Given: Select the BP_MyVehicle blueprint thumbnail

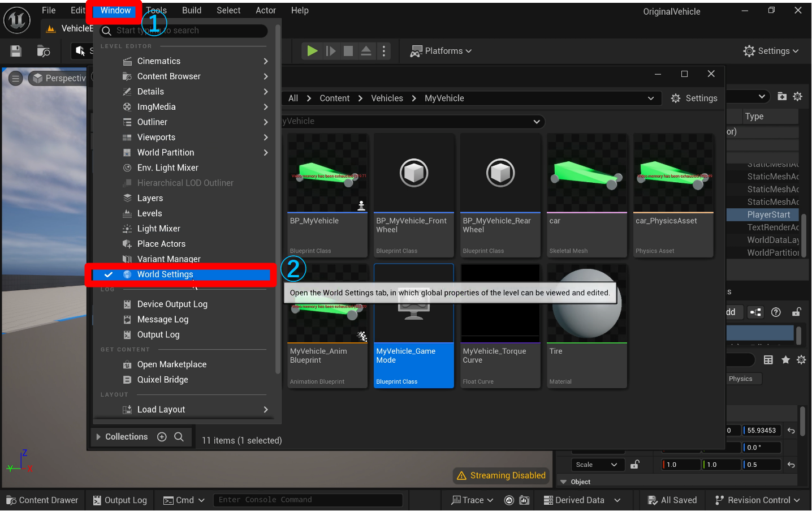Looking at the screenshot, I should 327,195.
